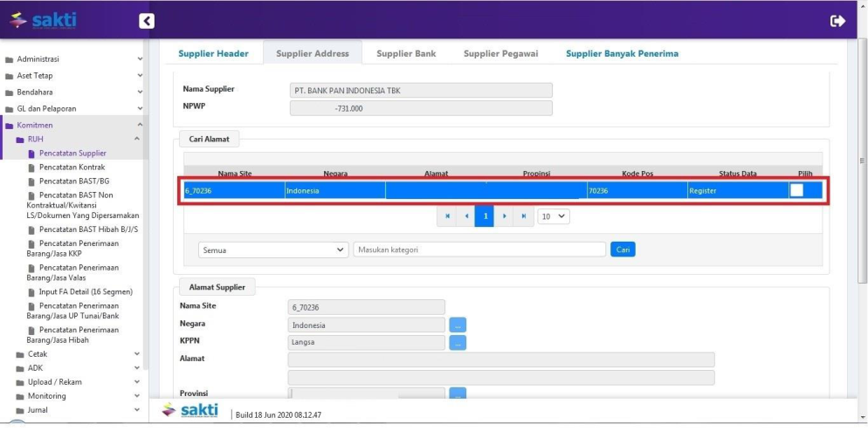Screen dimensions: 868x431
Task: Open the Negara lookup button
Action: tap(458, 325)
